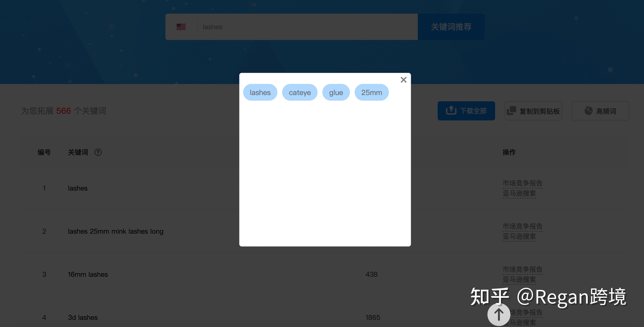Click the US flag country selector

pyautogui.click(x=181, y=27)
